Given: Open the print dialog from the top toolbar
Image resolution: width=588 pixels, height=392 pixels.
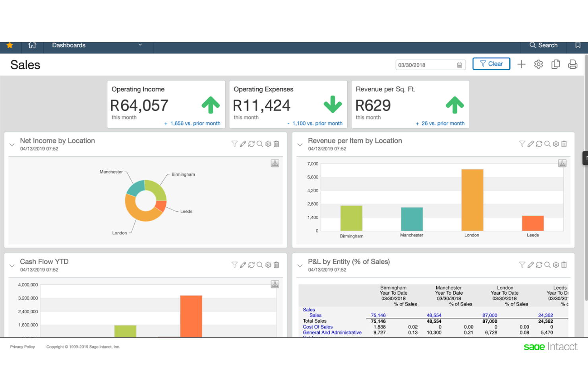Looking at the screenshot, I should click(x=573, y=64).
